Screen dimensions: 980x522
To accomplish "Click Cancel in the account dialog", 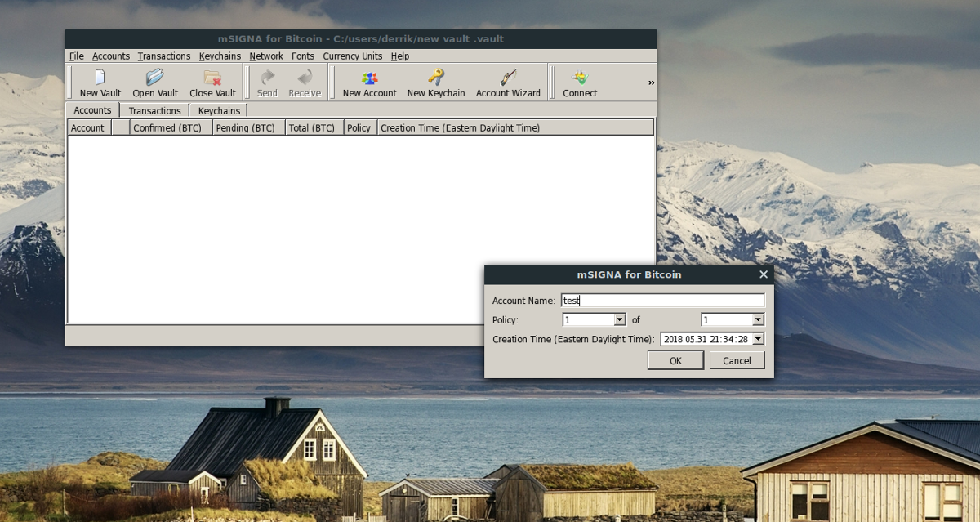I will [737, 360].
